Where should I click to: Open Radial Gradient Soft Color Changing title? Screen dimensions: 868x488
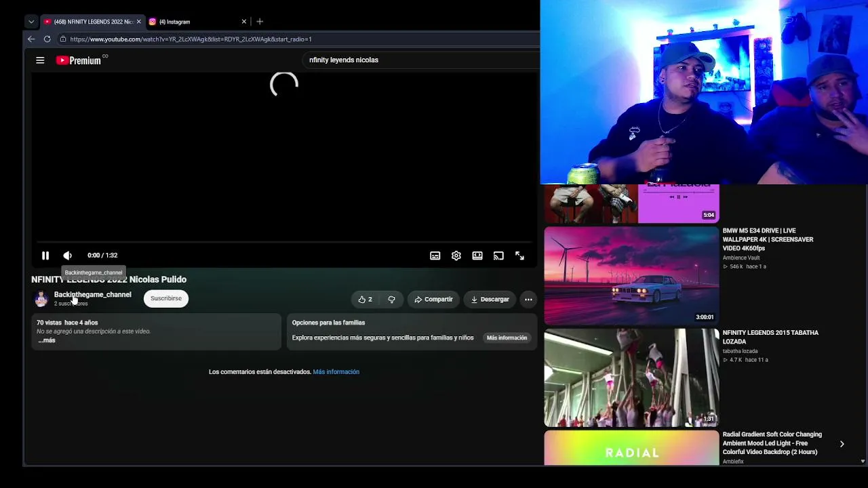(x=772, y=443)
